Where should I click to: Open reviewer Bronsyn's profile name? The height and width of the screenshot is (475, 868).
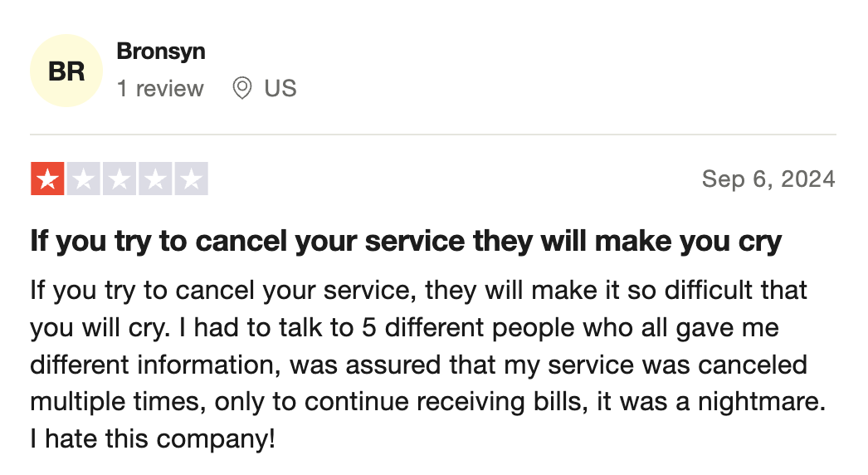(x=160, y=51)
